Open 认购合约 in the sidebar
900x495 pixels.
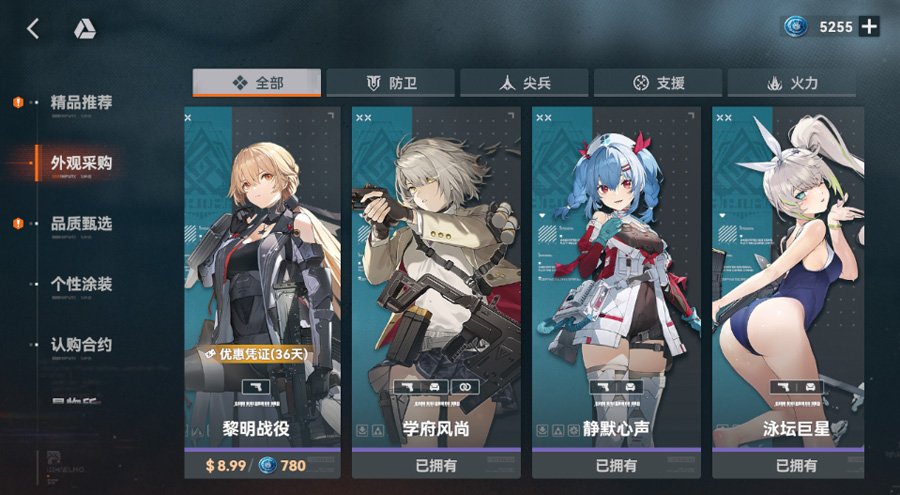pyautogui.click(x=81, y=345)
